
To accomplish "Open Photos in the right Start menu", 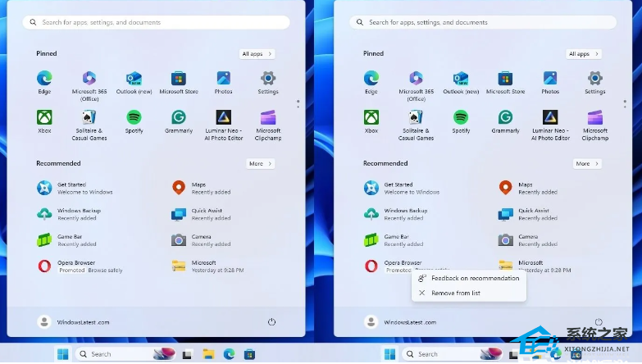I will [x=550, y=82].
